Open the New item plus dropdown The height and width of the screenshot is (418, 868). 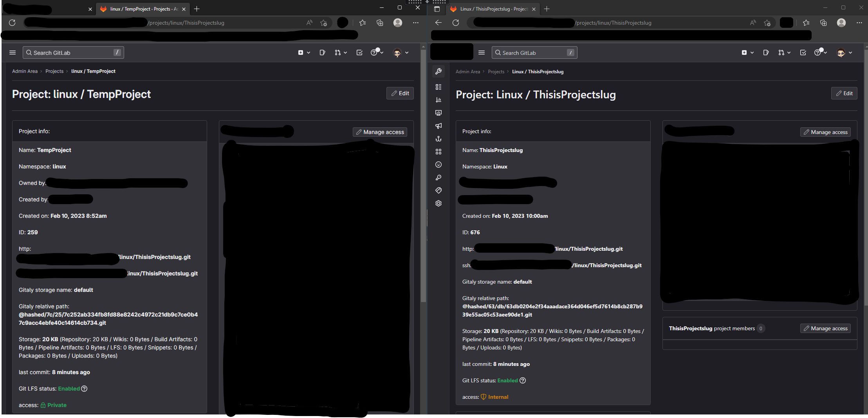[747, 52]
